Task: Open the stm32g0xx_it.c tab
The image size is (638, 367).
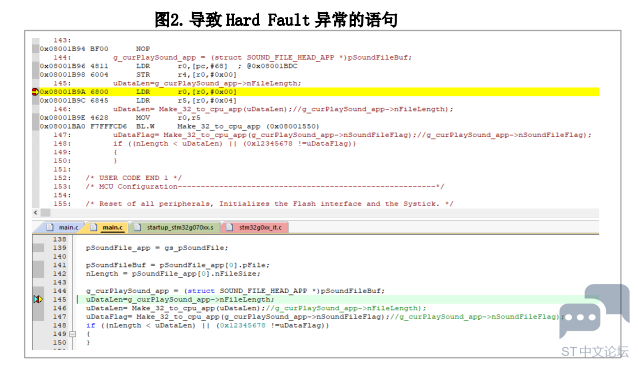Action: coord(256,227)
